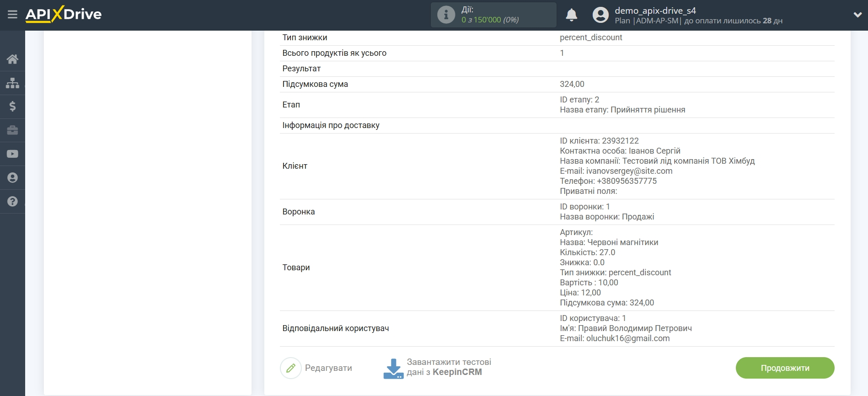This screenshot has height=396, width=868.
Task: Click Контактна особа: Іванов Сергій
Action: pos(620,151)
